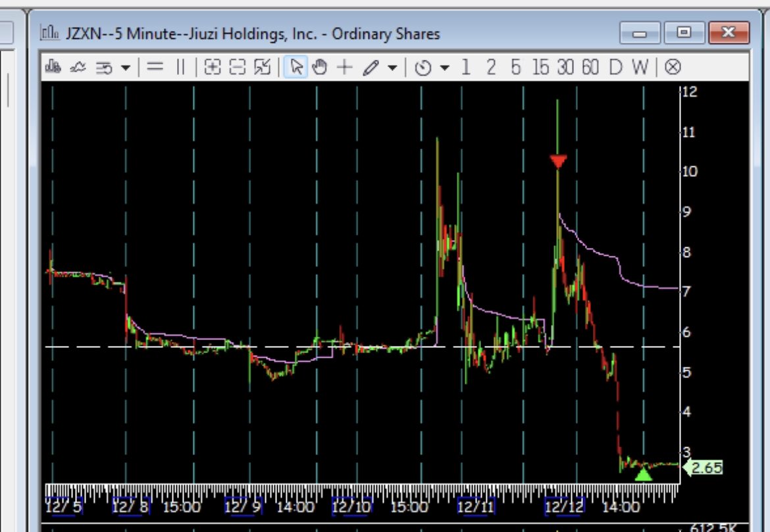
Task: Click the 12/12 date label
Action: 564,506
